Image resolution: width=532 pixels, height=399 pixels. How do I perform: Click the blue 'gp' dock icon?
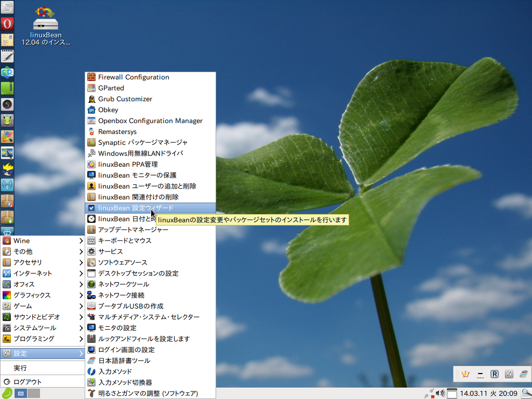[7, 72]
